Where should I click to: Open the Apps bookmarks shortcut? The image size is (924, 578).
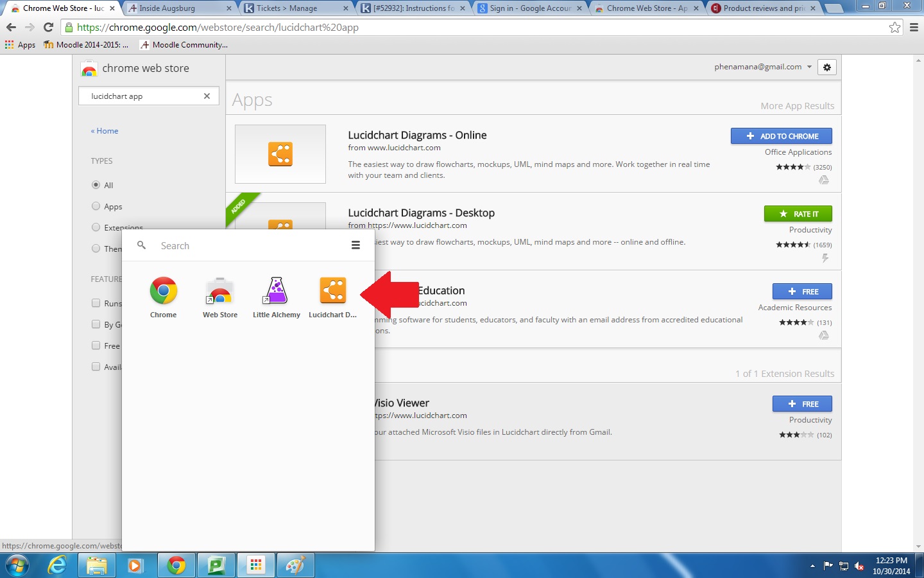click(20, 45)
